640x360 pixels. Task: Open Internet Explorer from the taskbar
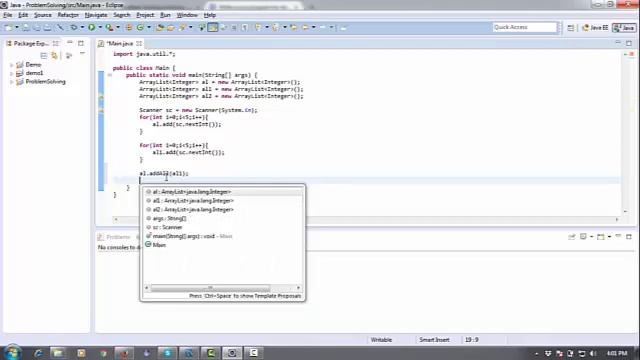coord(38,353)
